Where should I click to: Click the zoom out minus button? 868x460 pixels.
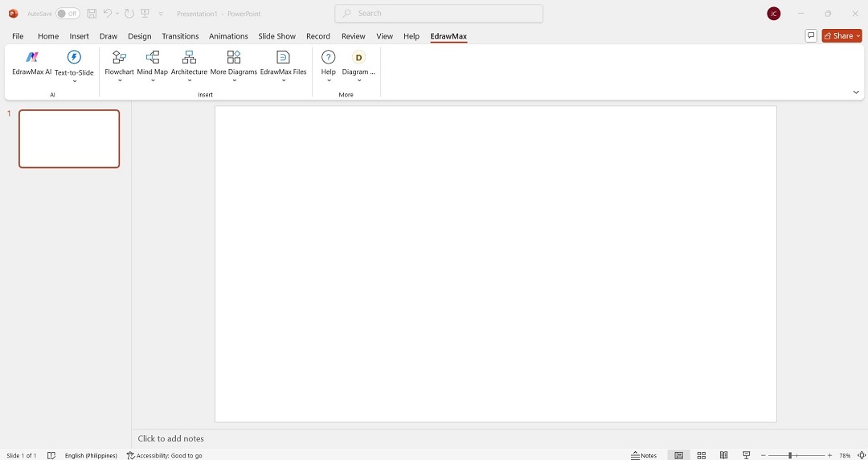[763, 455]
